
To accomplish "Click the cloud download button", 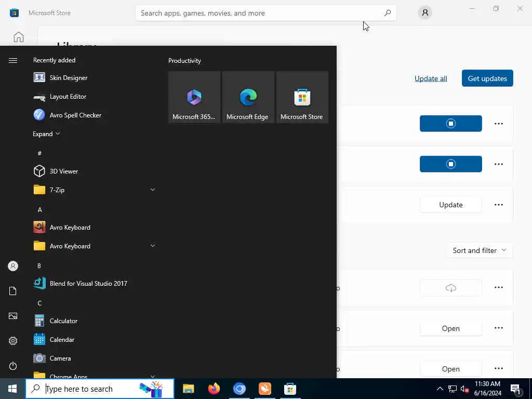I will click(450, 288).
